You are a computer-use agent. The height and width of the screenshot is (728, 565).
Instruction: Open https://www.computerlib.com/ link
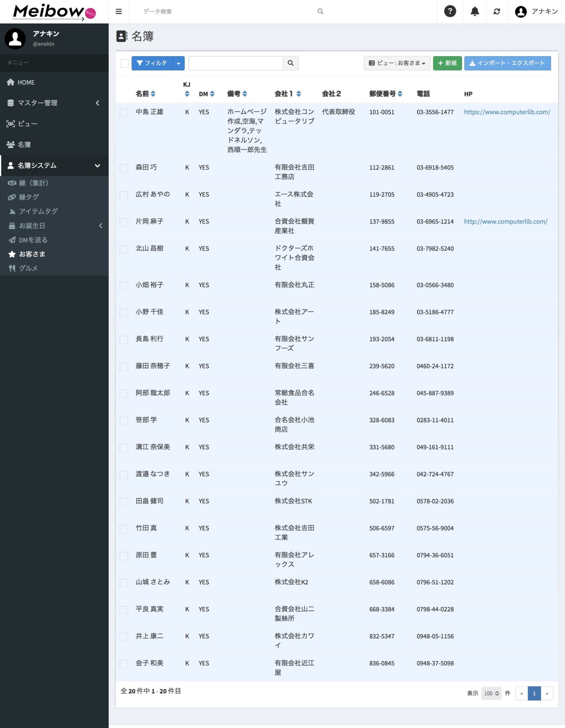coord(507,112)
